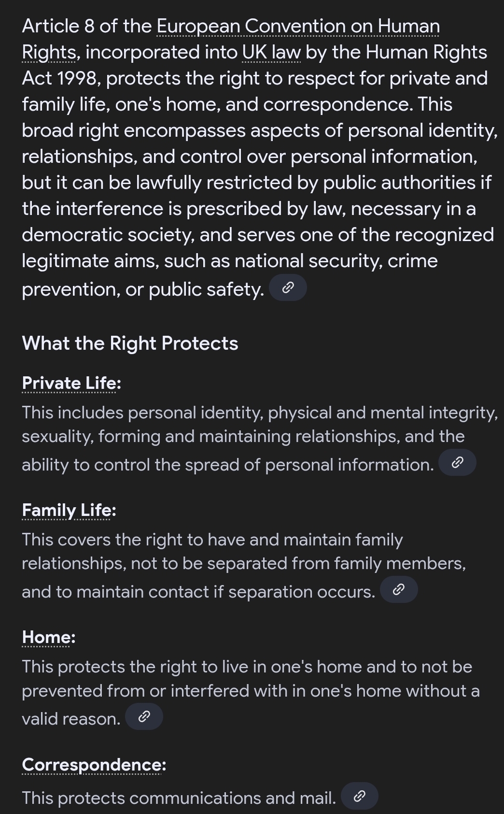Open the "Family Life:" underlined term
Viewport: 504px width, 814px height.
point(69,510)
